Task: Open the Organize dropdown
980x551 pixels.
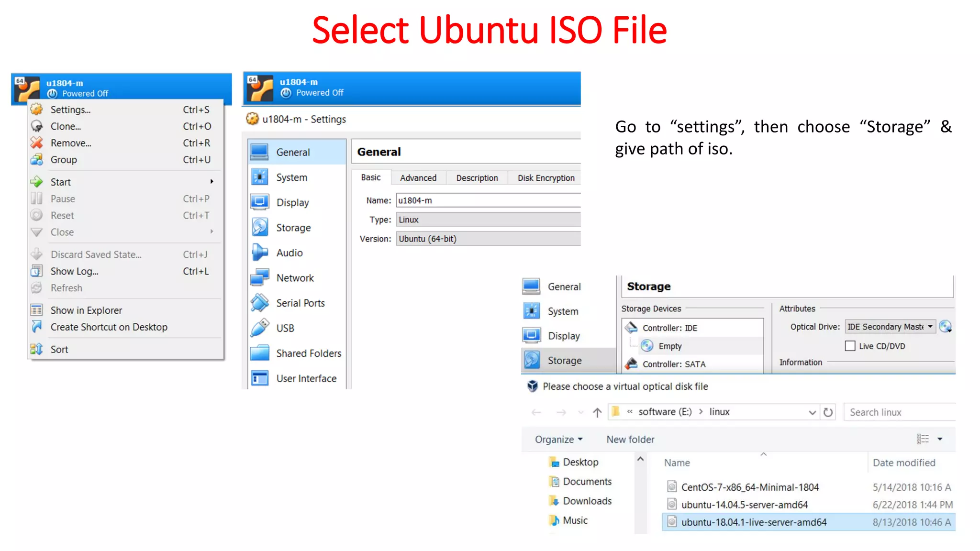Action: click(558, 440)
